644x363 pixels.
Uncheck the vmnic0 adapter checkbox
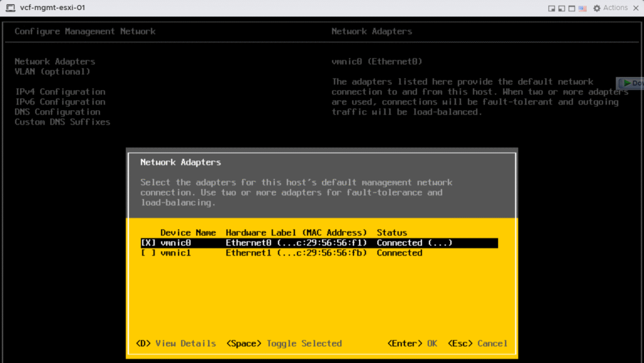pyautogui.click(x=148, y=243)
